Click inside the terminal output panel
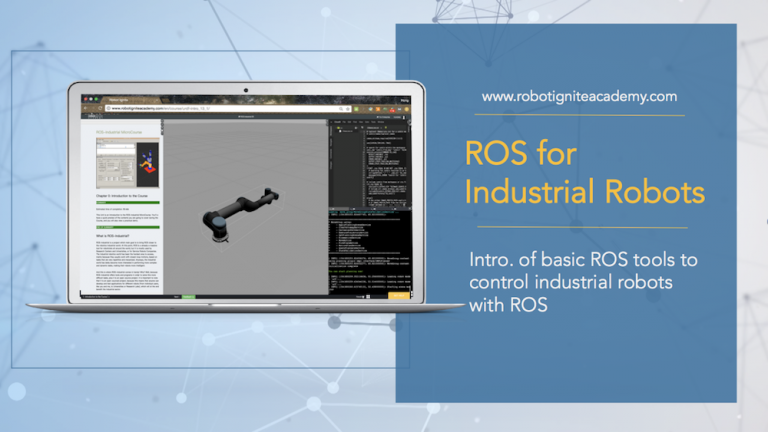 click(x=370, y=252)
